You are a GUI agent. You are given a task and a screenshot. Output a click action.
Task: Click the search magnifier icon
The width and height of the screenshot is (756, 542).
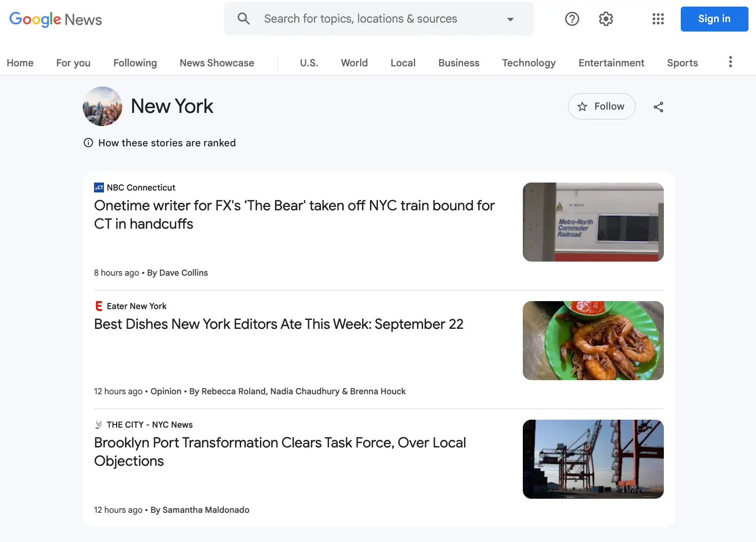pyautogui.click(x=244, y=19)
